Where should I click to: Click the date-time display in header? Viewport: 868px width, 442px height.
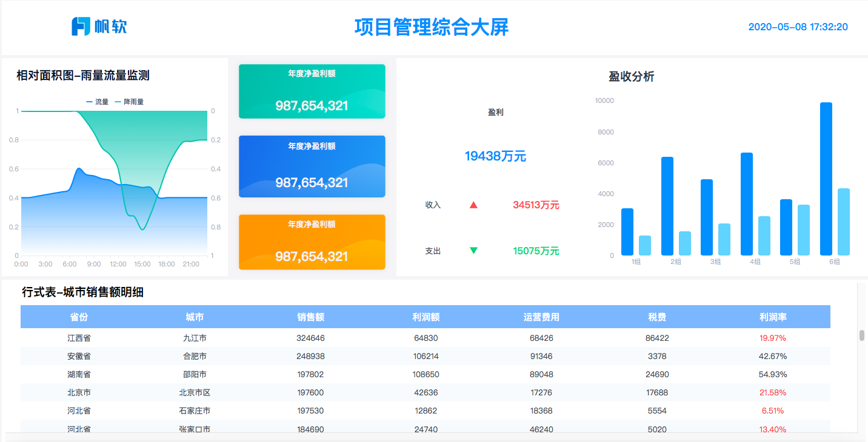[798, 27]
